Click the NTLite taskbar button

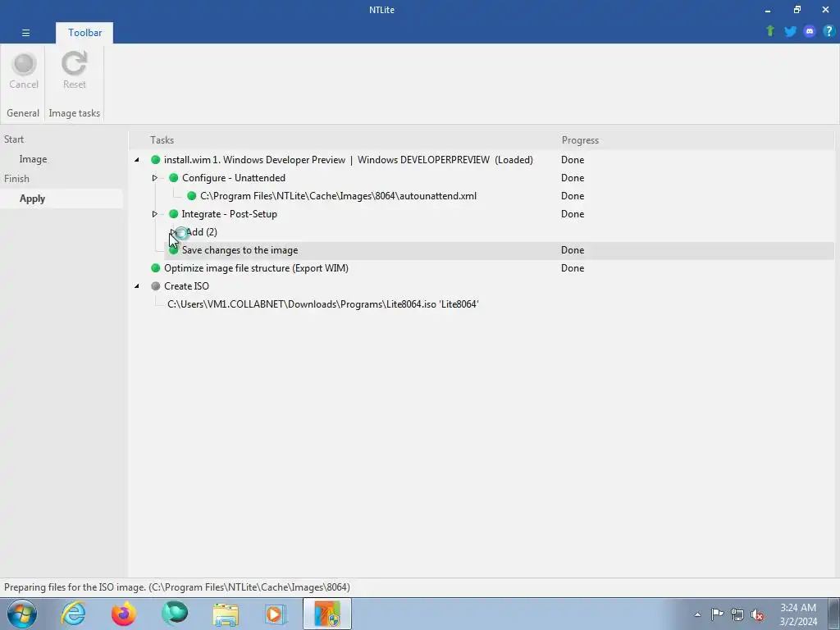[x=327, y=614]
